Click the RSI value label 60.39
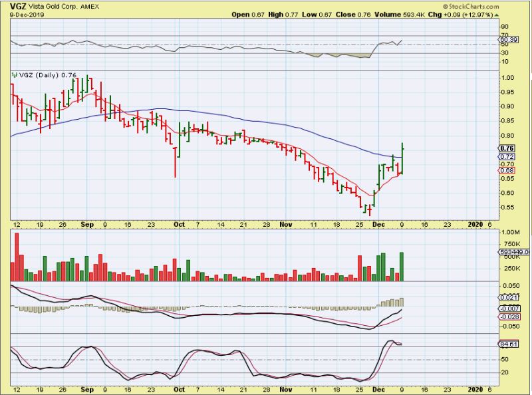The height and width of the screenshot is (395, 532). pos(508,40)
